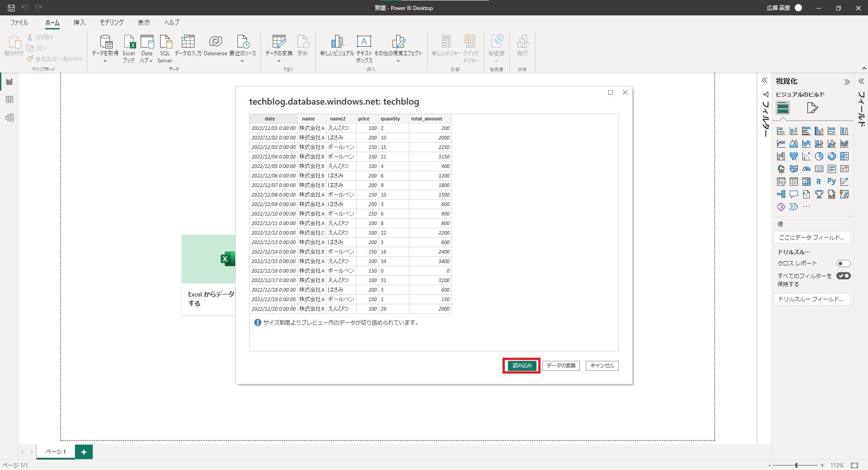Toggle the cross-report drillthrough switch
868x470 pixels.
click(x=843, y=264)
